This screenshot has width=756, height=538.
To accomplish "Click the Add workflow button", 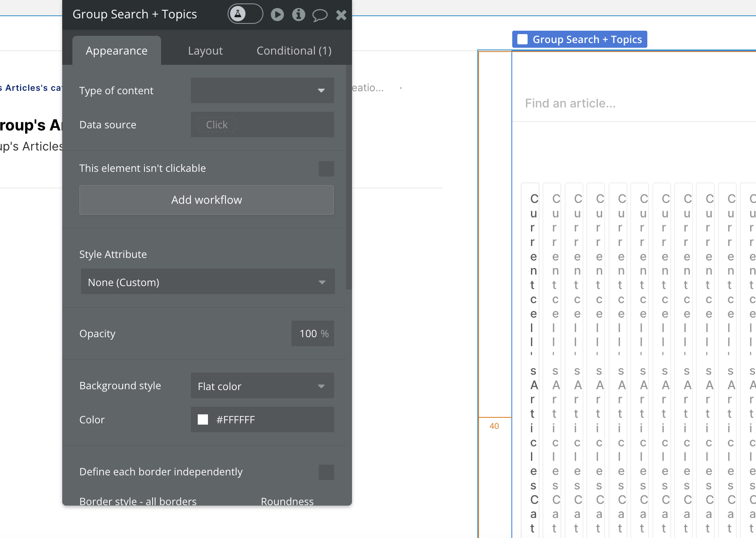I will point(207,200).
